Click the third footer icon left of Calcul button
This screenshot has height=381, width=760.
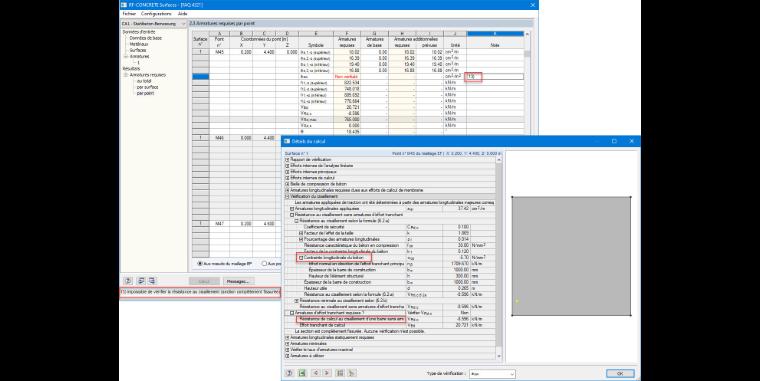click(x=152, y=281)
